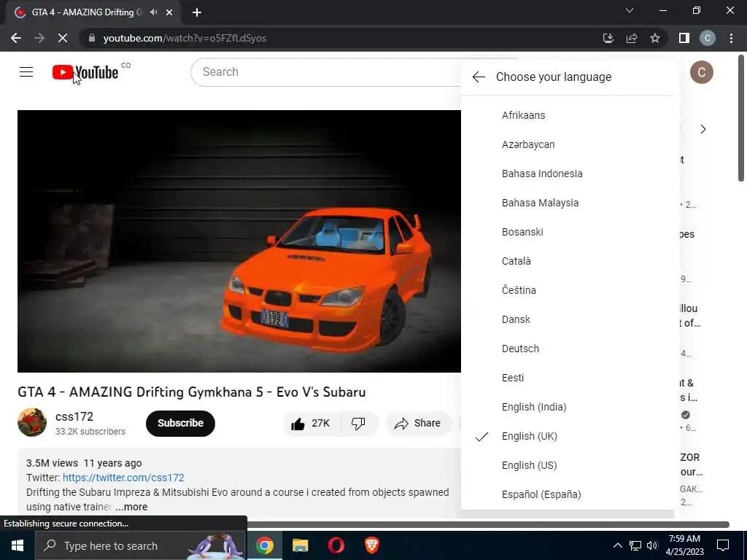The height and width of the screenshot is (560, 747).
Task: Open the YouTube hamburger guide menu
Action: pyautogui.click(x=26, y=72)
